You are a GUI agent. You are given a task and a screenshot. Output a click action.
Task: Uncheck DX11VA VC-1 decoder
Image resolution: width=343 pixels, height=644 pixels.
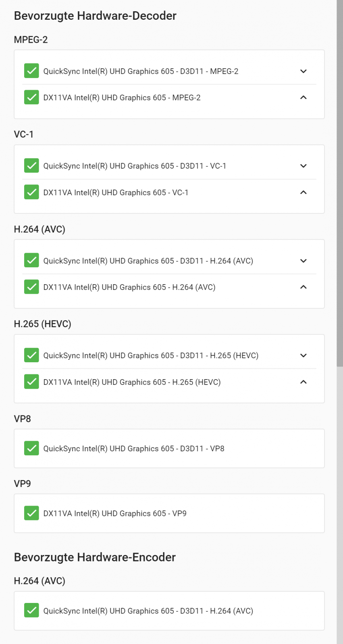pyautogui.click(x=31, y=192)
